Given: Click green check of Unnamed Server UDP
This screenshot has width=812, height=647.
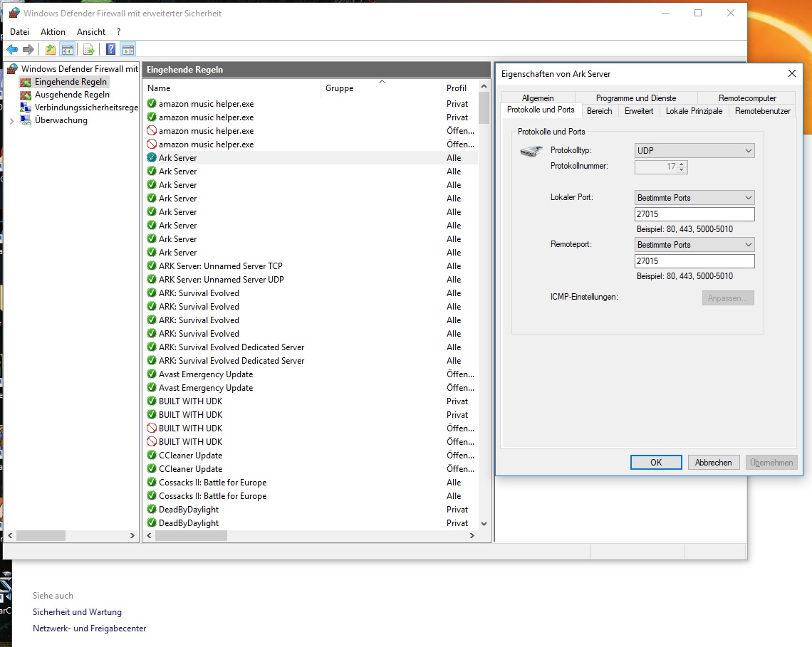Looking at the screenshot, I should pyautogui.click(x=152, y=279).
